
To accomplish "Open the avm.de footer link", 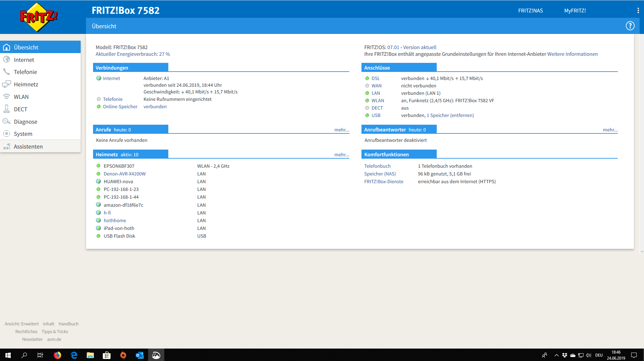I will click(x=54, y=339).
